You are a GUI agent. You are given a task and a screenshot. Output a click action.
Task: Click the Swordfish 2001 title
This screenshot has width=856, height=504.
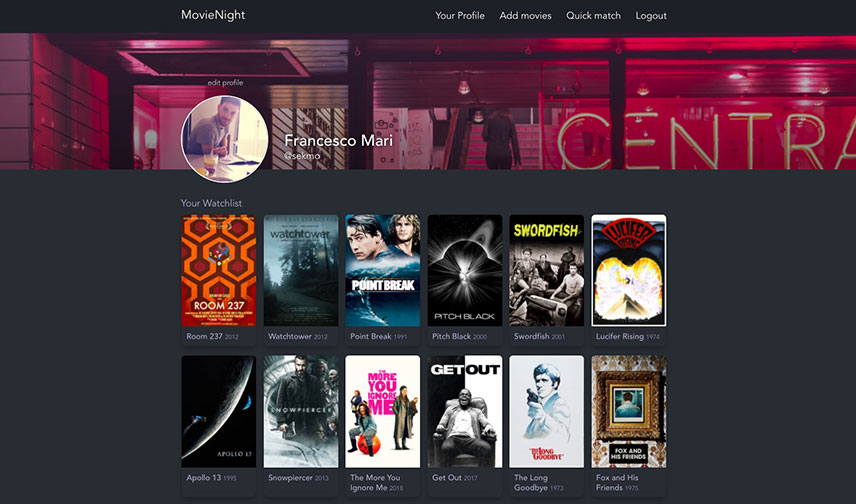tap(539, 336)
